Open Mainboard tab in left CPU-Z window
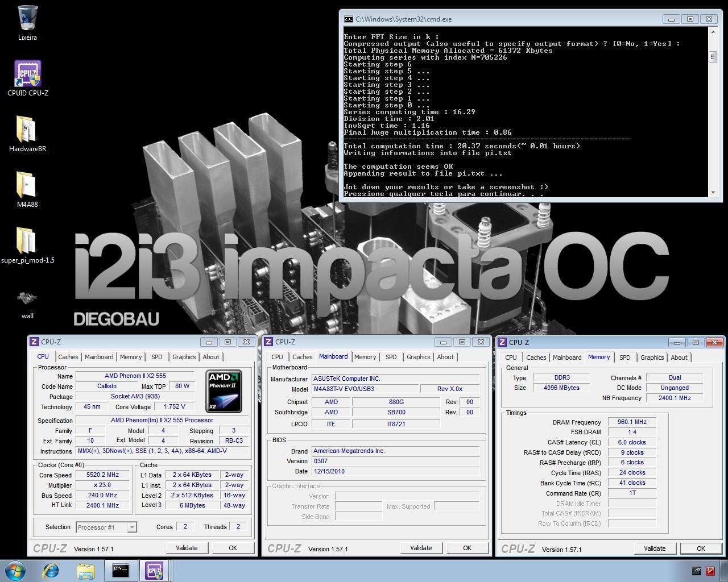This screenshot has width=728, height=582. (x=99, y=357)
